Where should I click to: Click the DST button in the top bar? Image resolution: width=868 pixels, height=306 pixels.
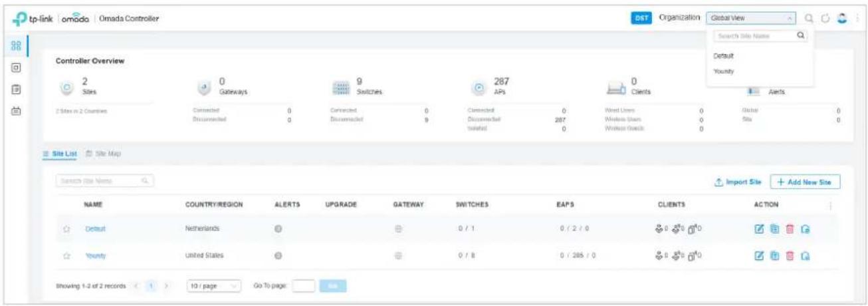point(640,18)
